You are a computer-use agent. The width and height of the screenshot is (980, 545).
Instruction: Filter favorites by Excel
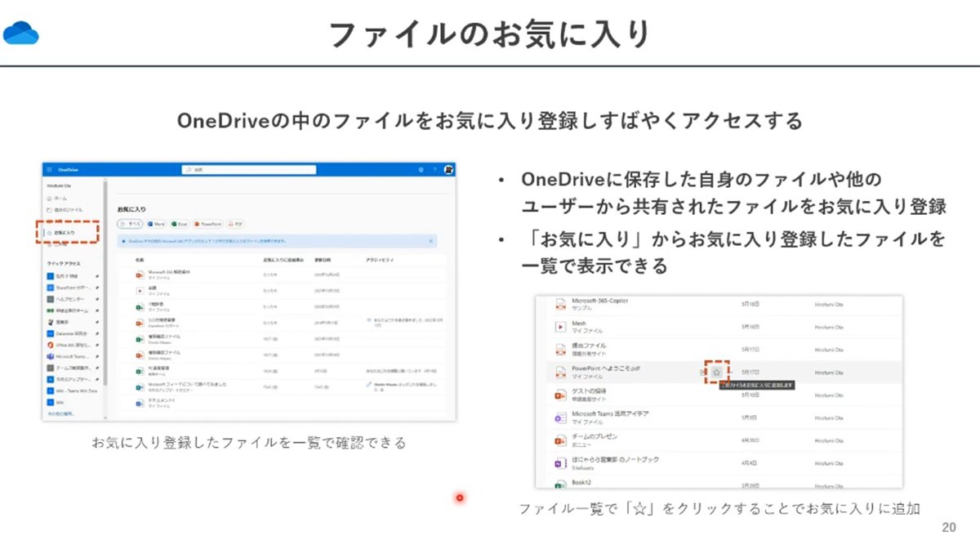pyautogui.click(x=180, y=224)
